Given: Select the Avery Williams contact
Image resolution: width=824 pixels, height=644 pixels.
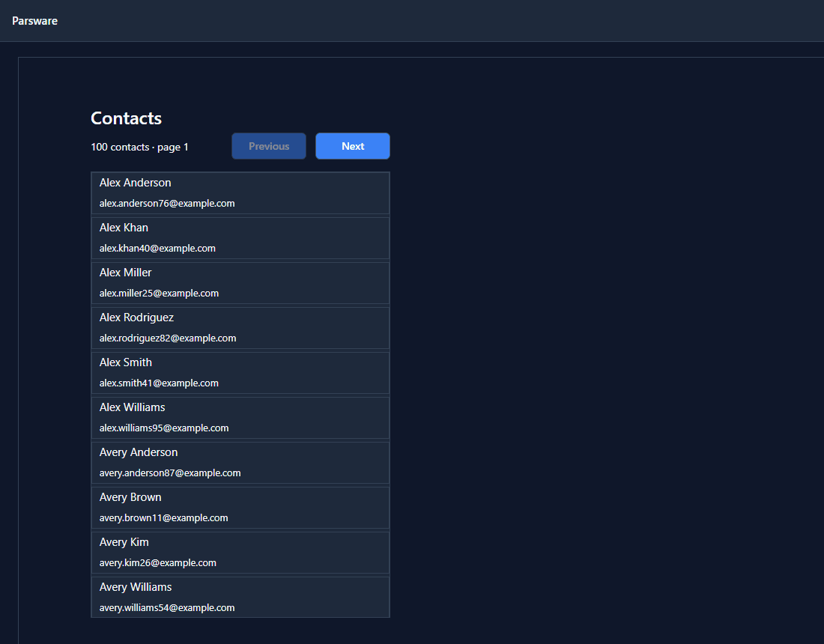Looking at the screenshot, I should pos(240,598).
